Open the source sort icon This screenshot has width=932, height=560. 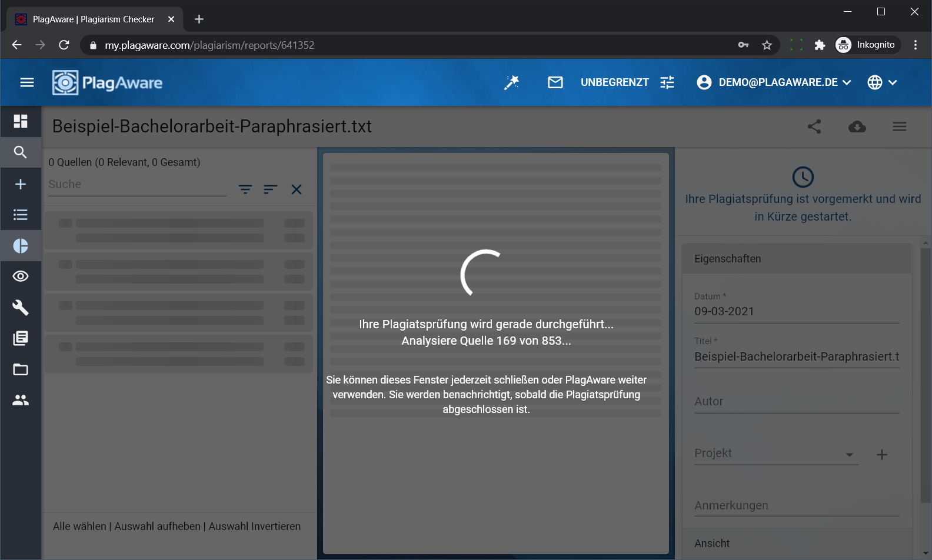(x=271, y=189)
